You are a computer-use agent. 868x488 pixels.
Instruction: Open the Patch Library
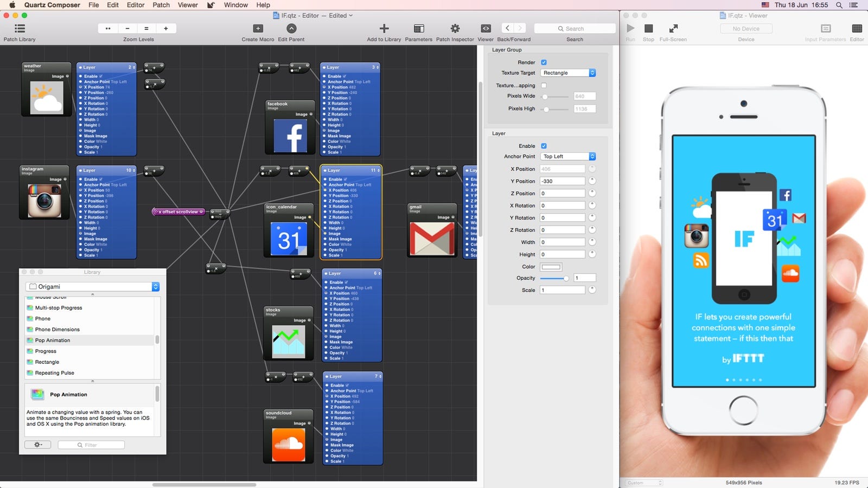(x=20, y=29)
